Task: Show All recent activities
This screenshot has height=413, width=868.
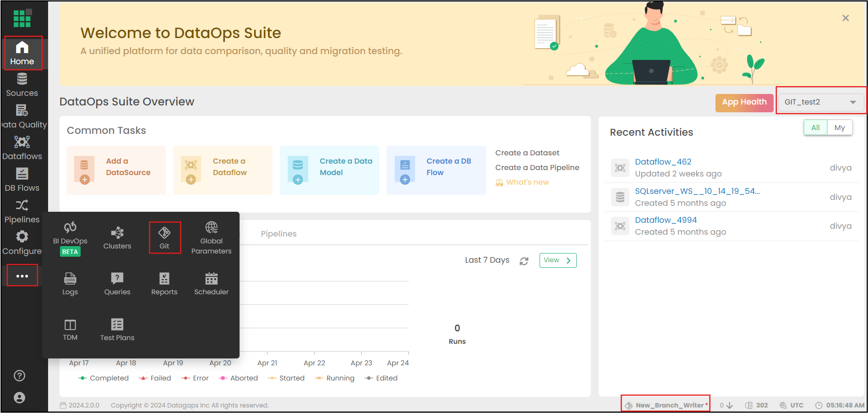Action: pos(815,127)
